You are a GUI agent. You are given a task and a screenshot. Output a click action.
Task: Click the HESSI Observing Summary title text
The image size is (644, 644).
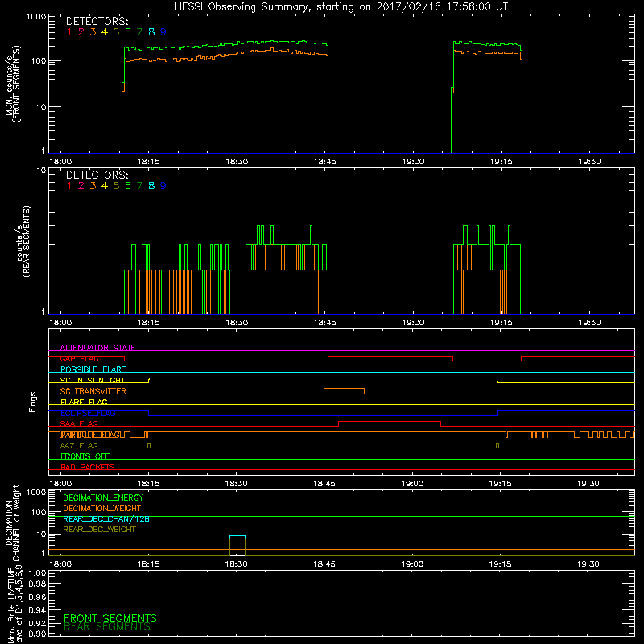point(341,7)
